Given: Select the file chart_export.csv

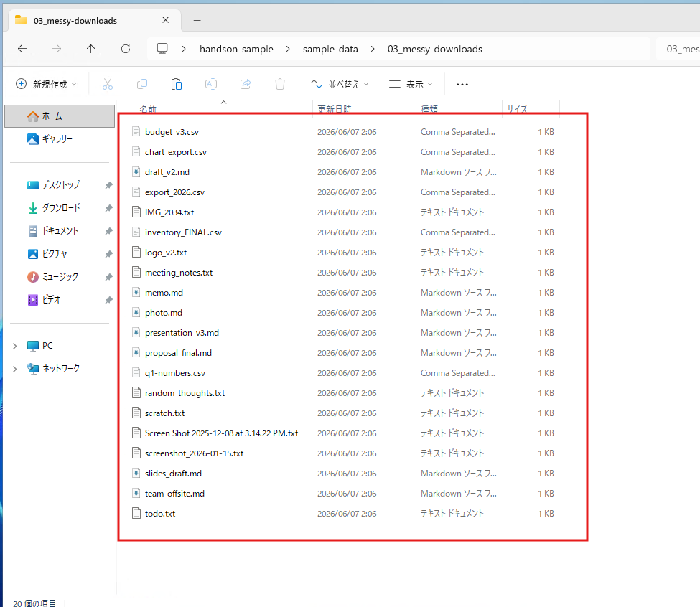Looking at the screenshot, I should click(176, 152).
